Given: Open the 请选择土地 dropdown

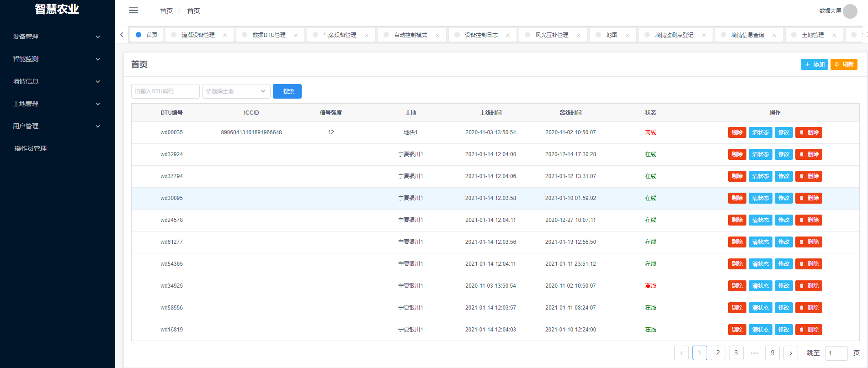Looking at the screenshot, I should click(x=236, y=91).
